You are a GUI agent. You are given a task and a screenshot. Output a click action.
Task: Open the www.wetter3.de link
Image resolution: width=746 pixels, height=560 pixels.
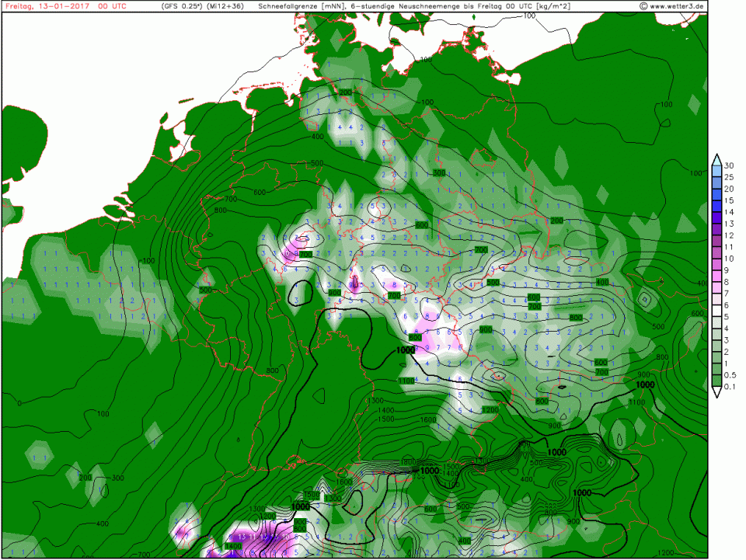click(677, 6)
